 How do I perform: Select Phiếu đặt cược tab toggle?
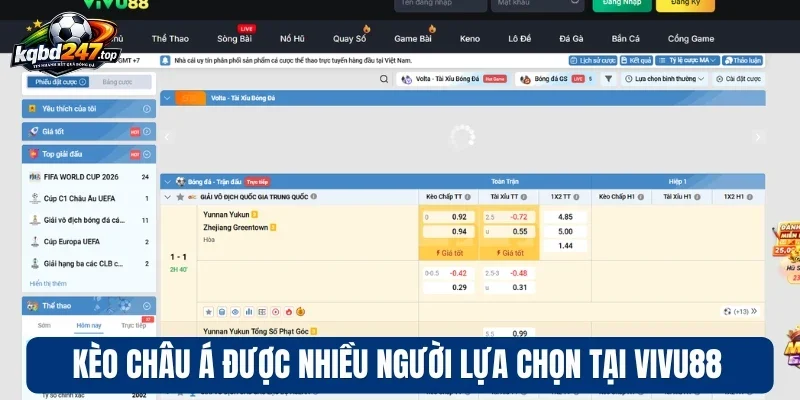(58, 82)
